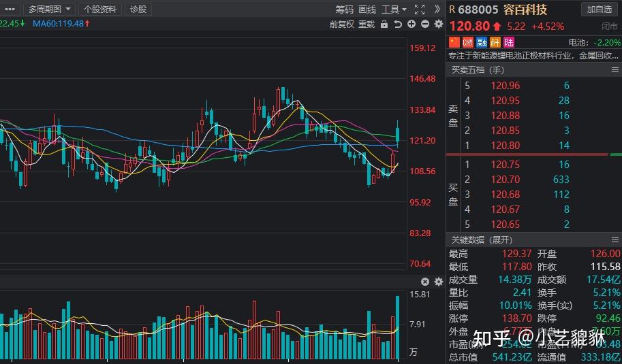The width and height of the screenshot is (622, 364).
Task: Click the 跌停 price 92.46
Action: click(608, 318)
